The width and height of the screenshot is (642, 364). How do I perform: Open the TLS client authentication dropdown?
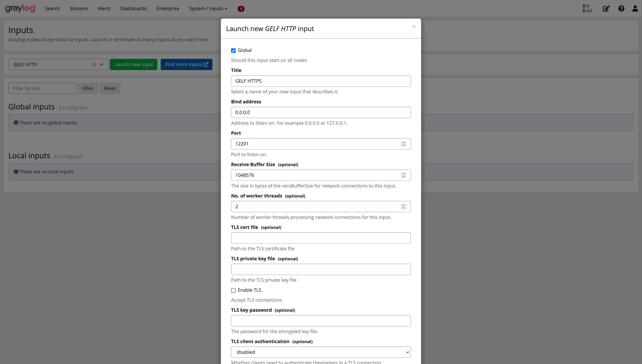point(321,352)
